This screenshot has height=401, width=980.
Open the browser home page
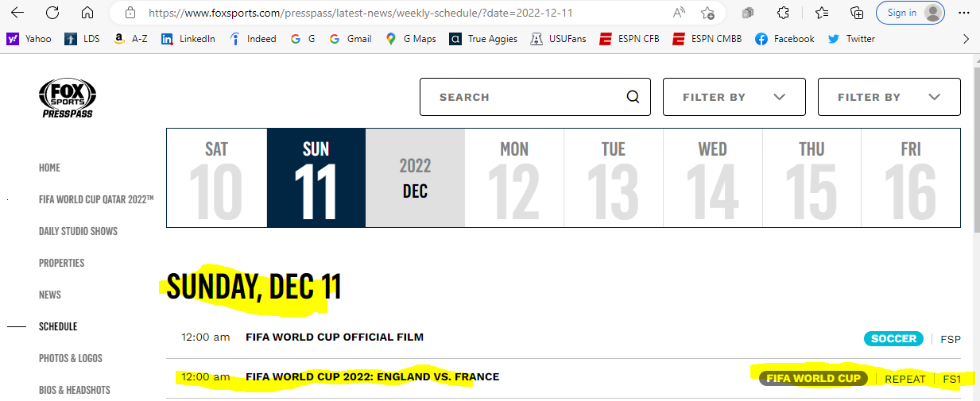pyautogui.click(x=87, y=13)
